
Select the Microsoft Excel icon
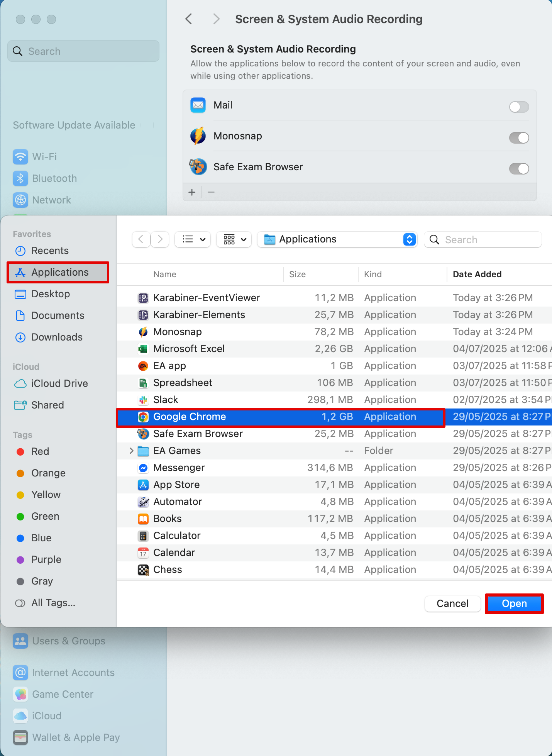click(143, 349)
